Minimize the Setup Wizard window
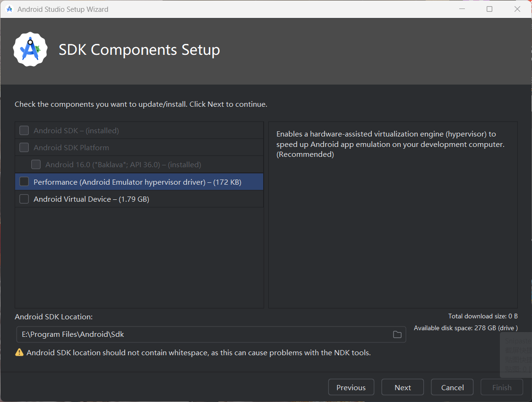This screenshot has width=532, height=402. (461, 9)
